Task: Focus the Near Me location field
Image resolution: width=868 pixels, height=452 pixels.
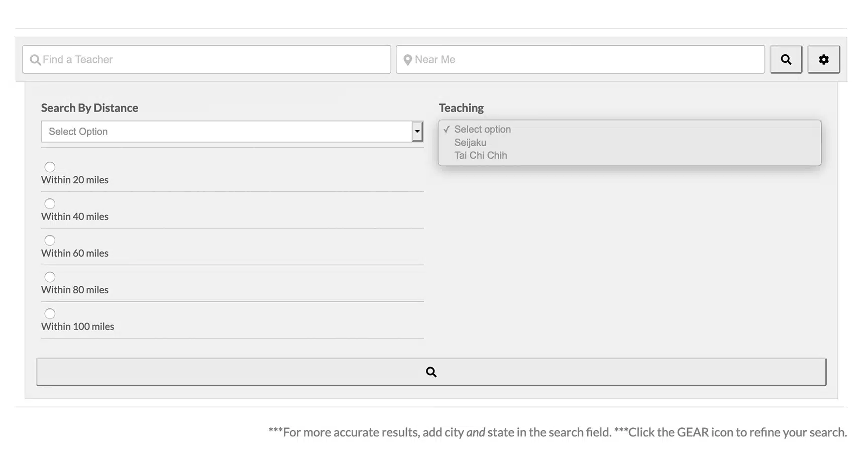Action: 580,59
